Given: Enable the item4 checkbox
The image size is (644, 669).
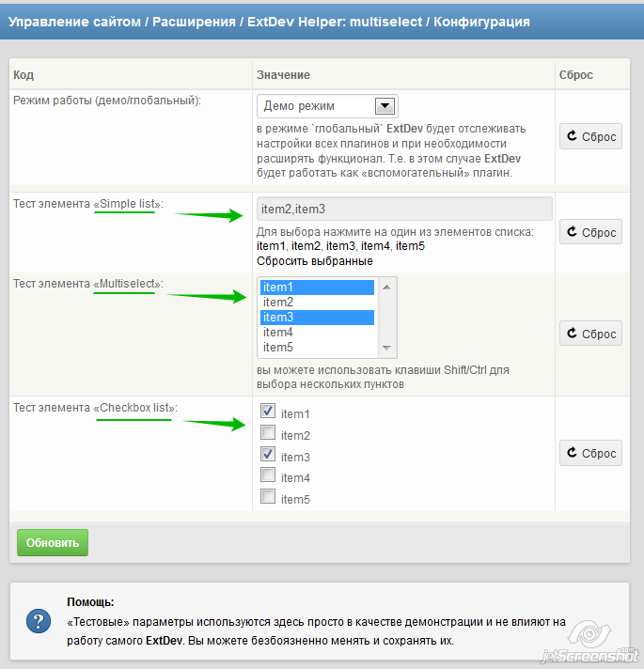Looking at the screenshot, I should point(268,475).
